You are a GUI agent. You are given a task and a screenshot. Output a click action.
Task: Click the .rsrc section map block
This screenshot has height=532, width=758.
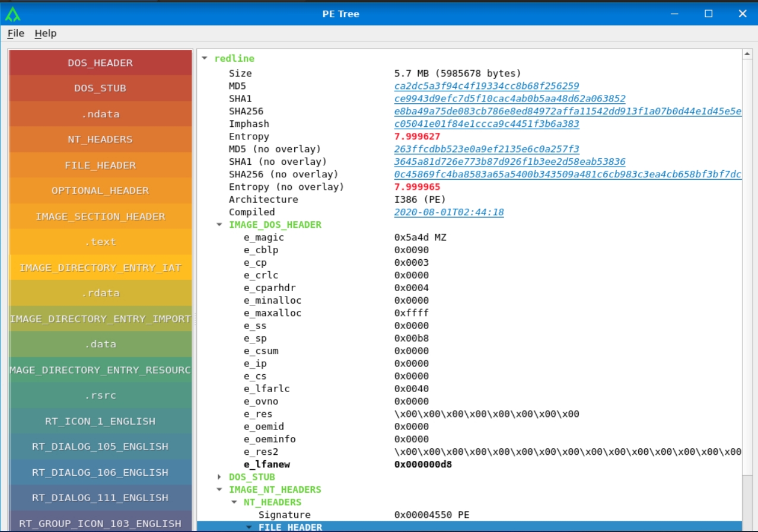click(x=100, y=396)
